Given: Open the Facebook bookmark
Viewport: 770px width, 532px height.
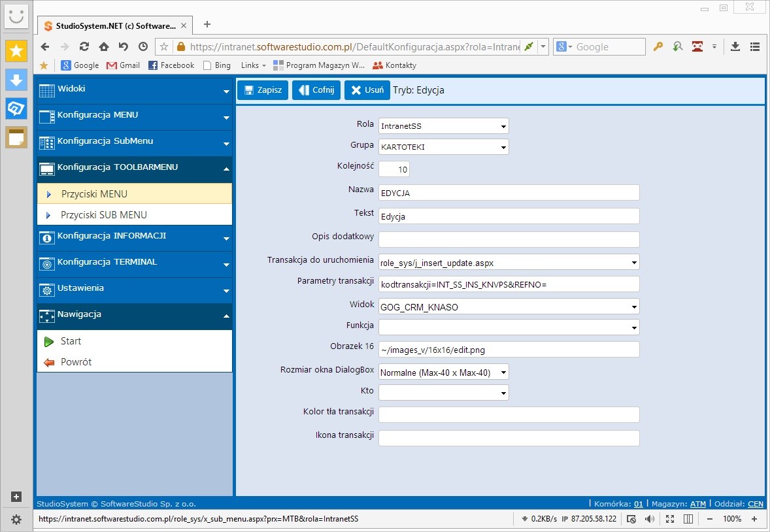Looking at the screenshot, I should point(171,65).
